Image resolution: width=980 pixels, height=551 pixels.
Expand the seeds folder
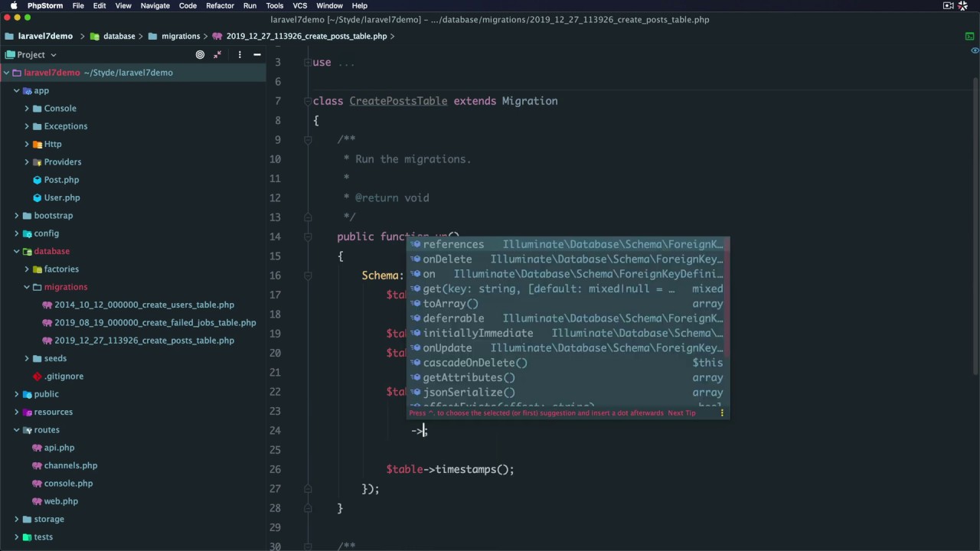tap(27, 358)
